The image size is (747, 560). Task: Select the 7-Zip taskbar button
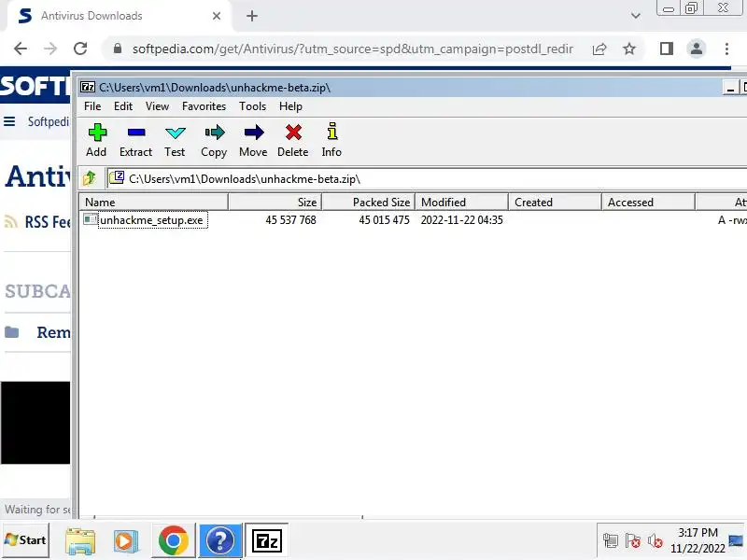(267, 540)
